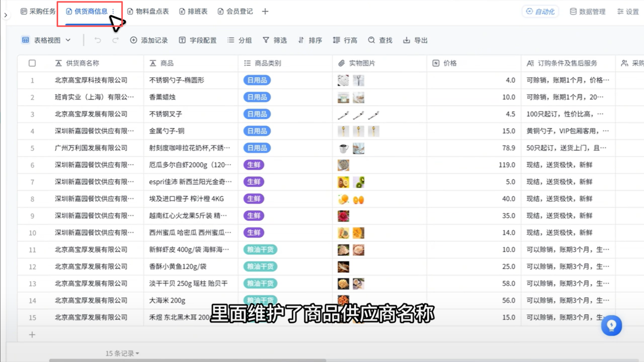
Task: Open milk cup image in row 5
Action: (x=343, y=148)
